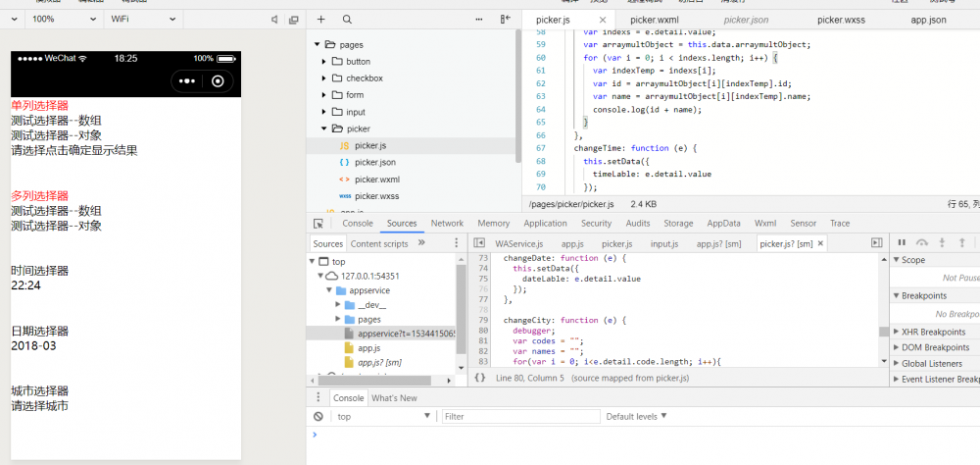Viewport: 980px width, 465px height.
Task: Click the pause script execution button
Action: click(x=902, y=242)
